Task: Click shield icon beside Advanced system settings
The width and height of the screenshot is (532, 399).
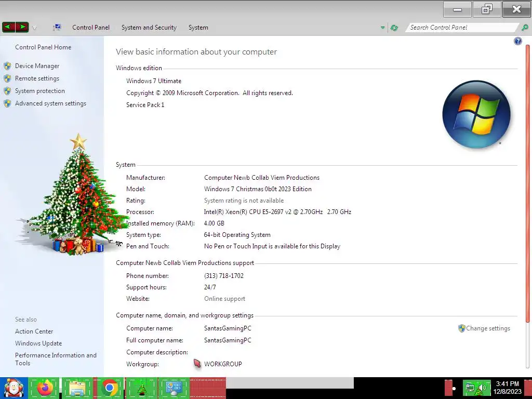Action: pos(7,103)
